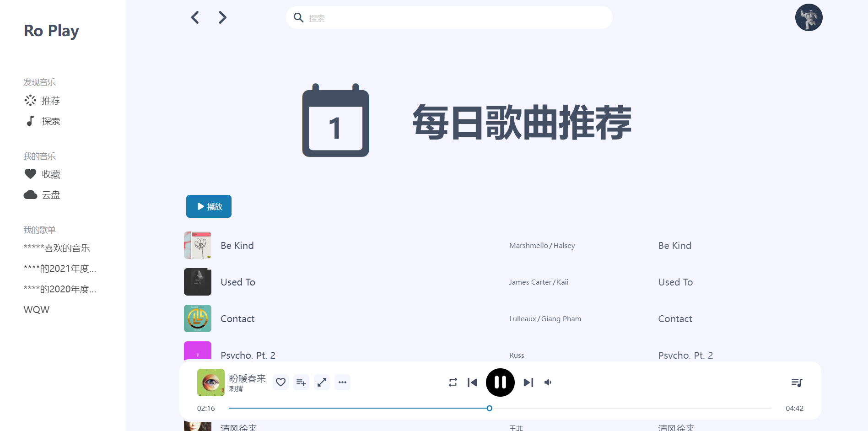Open the *****喜欢的音乐 playlist

point(57,248)
